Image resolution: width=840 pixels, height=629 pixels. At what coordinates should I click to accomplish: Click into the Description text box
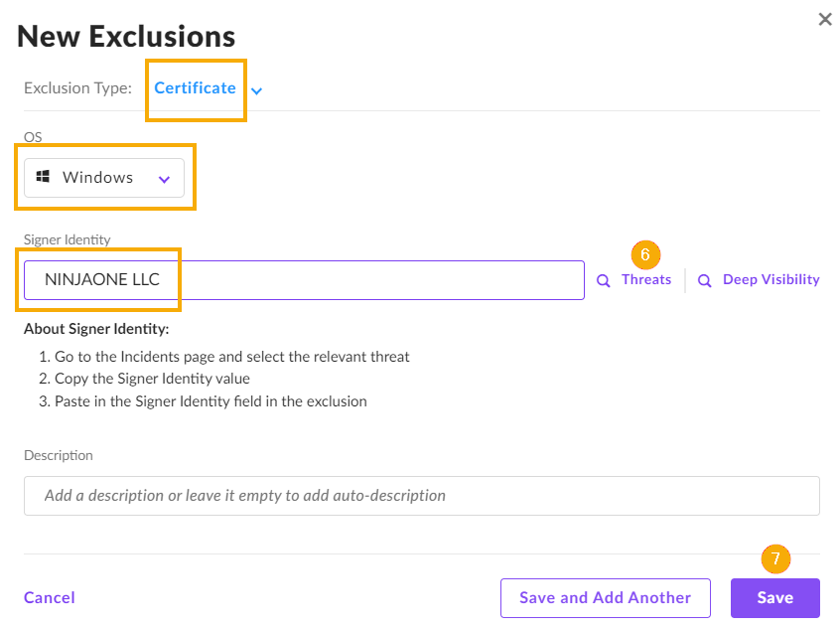coord(421,495)
